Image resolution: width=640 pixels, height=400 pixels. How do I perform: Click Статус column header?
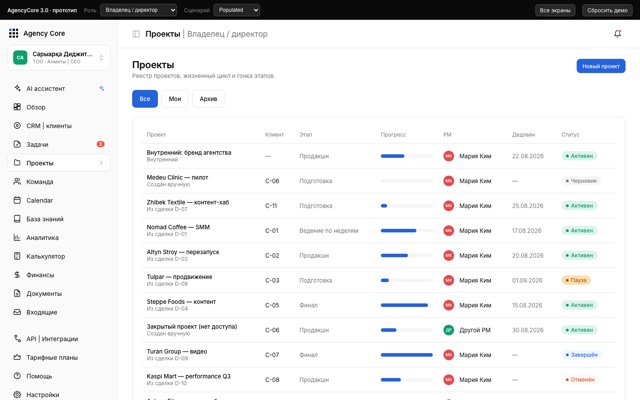[570, 134]
